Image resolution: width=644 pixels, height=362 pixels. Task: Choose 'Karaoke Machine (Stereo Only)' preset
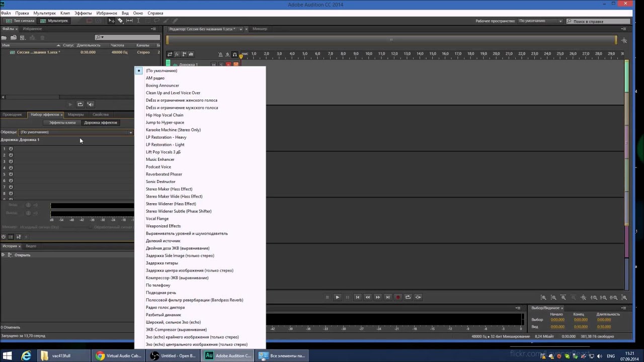[173, 130]
